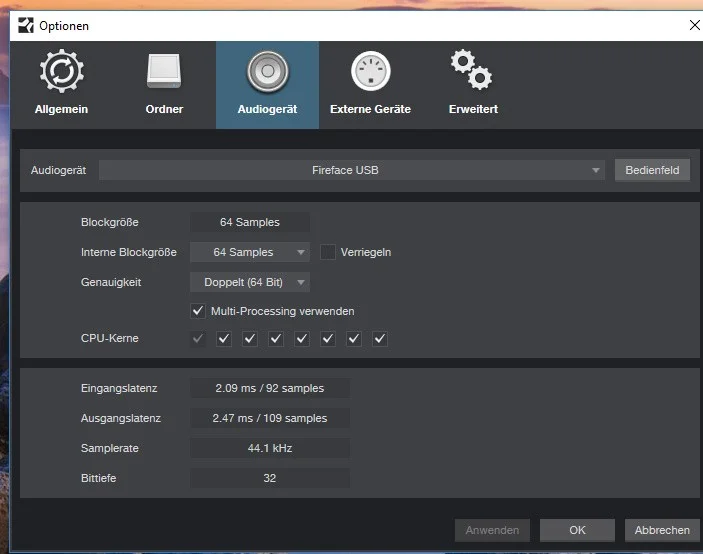Open the Externe Geräte MIDI-plug icon
The image size is (703, 554).
371,71
